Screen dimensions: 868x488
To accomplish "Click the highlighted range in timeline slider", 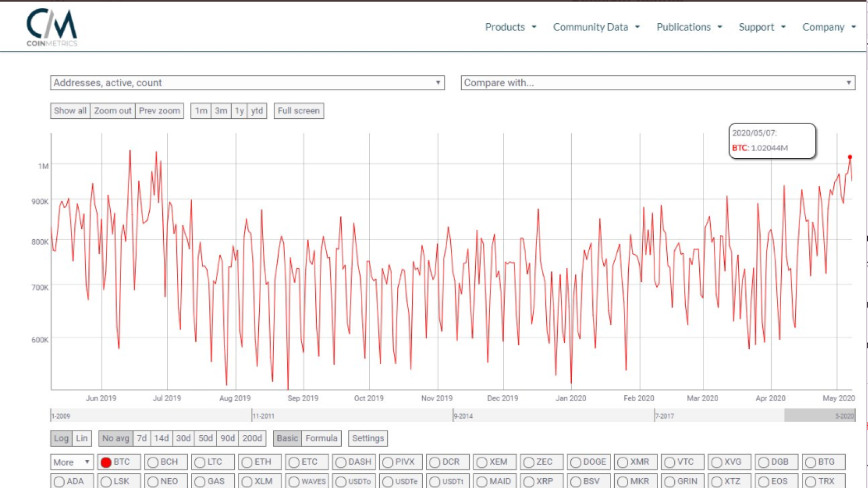I will coord(820,415).
